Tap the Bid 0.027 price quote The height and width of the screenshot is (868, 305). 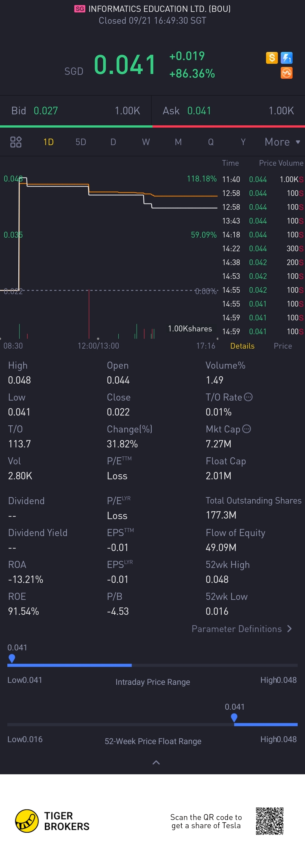pyautogui.click(x=46, y=111)
